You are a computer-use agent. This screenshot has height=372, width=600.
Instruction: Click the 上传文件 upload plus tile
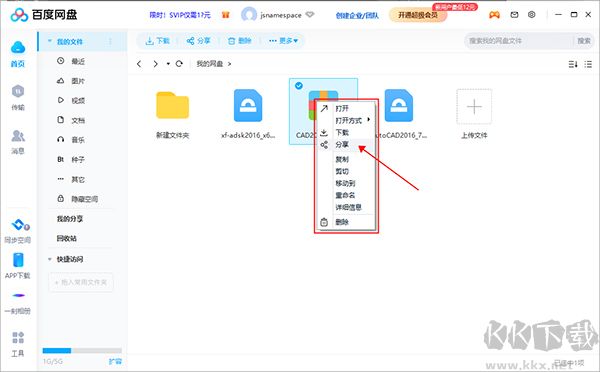click(474, 106)
